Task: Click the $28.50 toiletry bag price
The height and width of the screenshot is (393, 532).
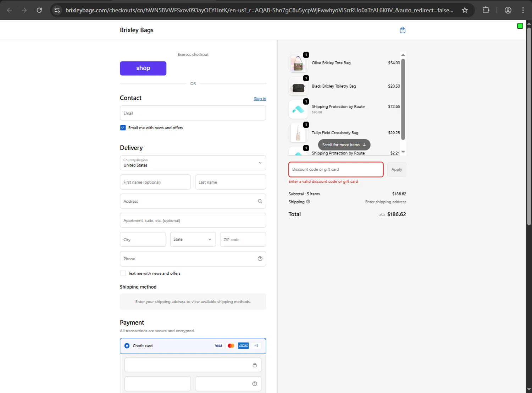Action: (394, 86)
